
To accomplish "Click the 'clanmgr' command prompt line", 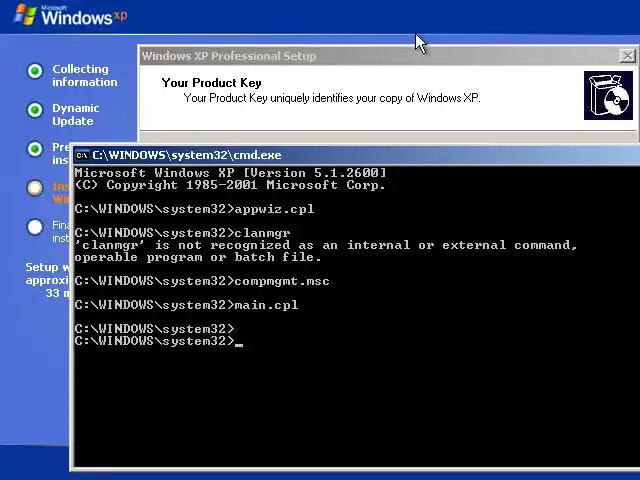I will tap(182, 233).
